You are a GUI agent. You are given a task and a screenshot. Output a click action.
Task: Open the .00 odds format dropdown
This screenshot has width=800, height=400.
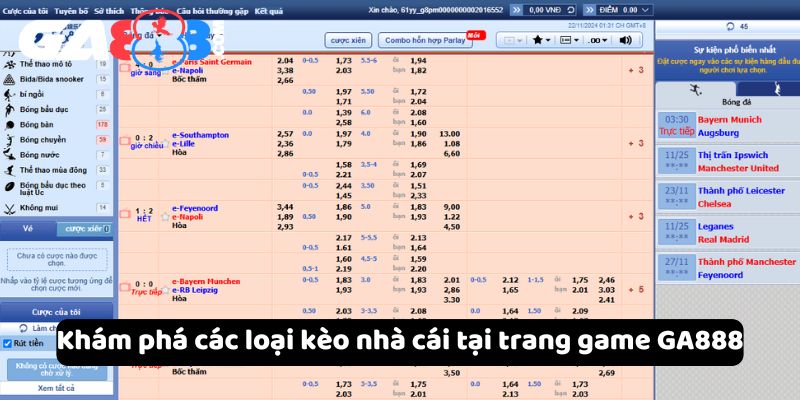598,40
